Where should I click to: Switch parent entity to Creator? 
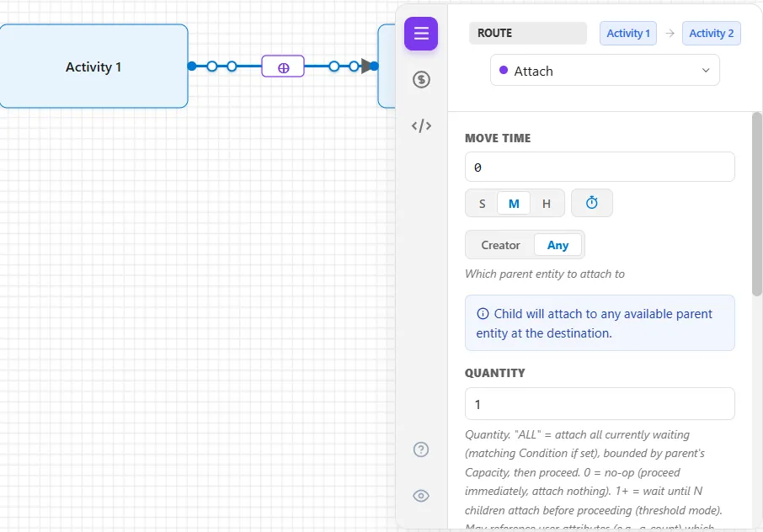[500, 245]
